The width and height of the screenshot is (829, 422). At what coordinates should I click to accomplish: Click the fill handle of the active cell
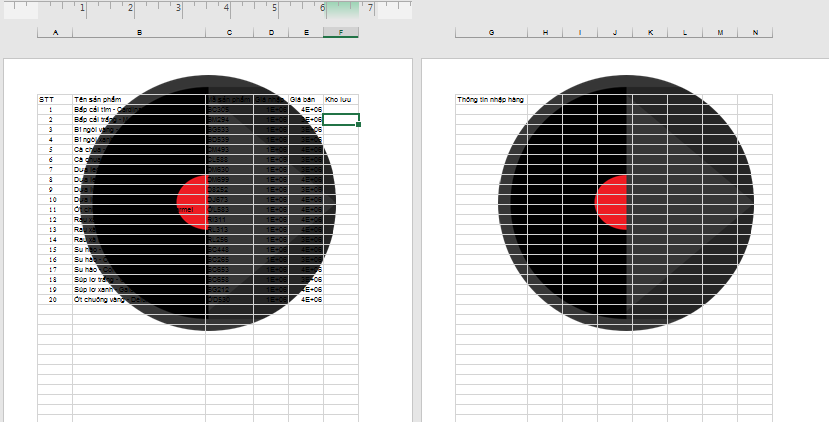click(x=359, y=125)
